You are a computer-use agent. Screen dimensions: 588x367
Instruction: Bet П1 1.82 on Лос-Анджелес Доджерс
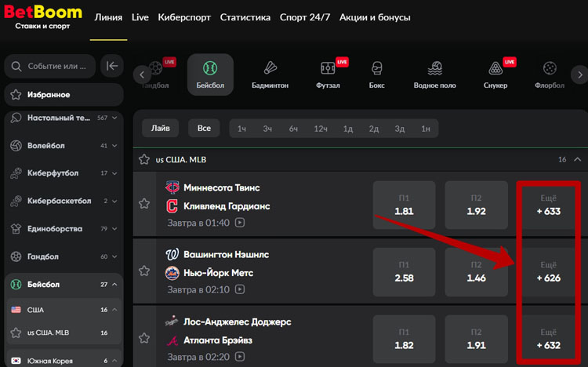point(404,339)
